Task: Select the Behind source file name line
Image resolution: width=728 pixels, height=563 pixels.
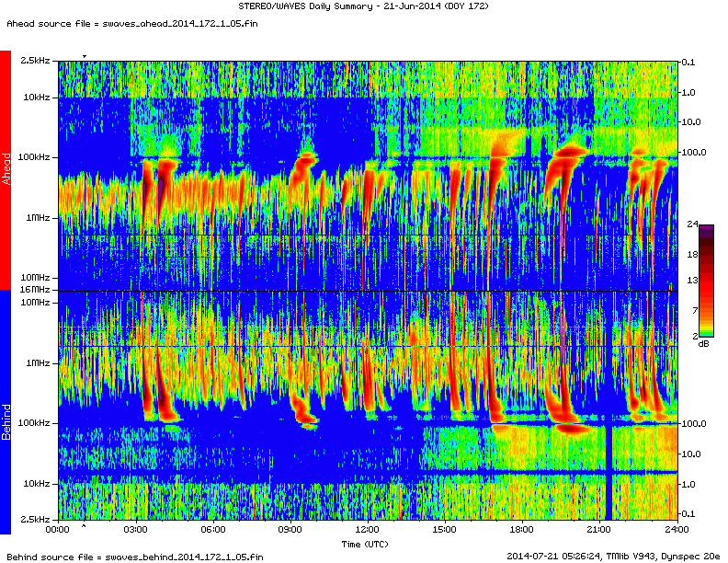Action: tap(134, 557)
